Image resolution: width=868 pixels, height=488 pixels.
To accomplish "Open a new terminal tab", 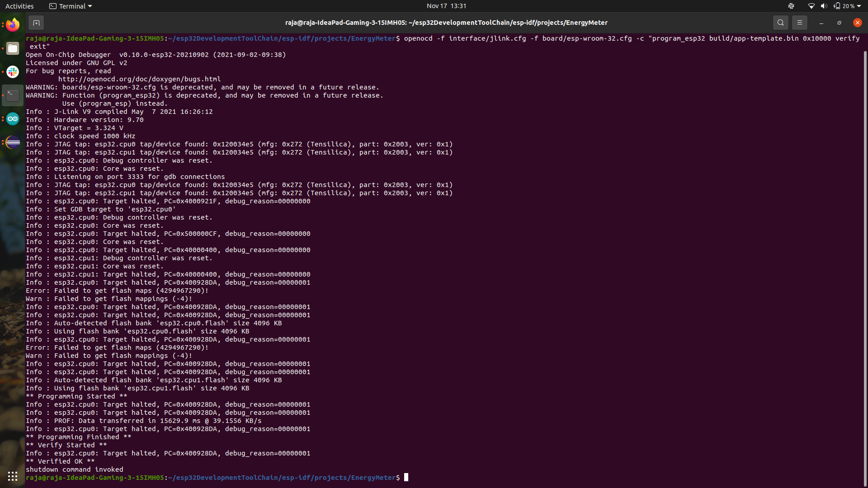I will (x=36, y=23).
